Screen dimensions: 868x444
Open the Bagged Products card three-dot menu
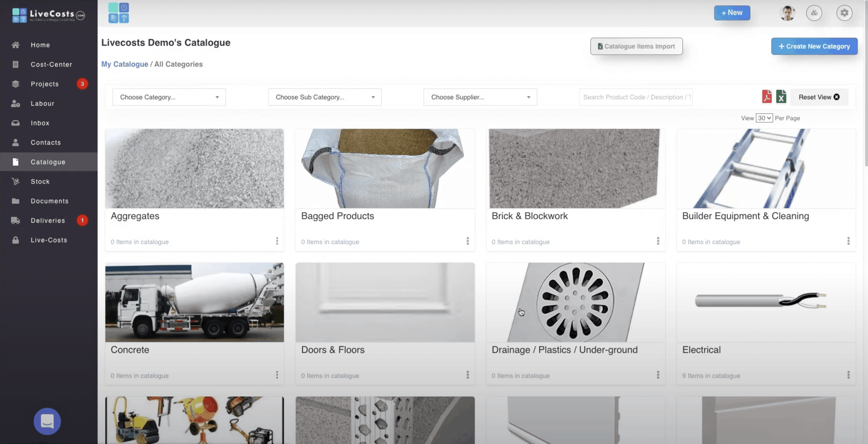point(467,241)
